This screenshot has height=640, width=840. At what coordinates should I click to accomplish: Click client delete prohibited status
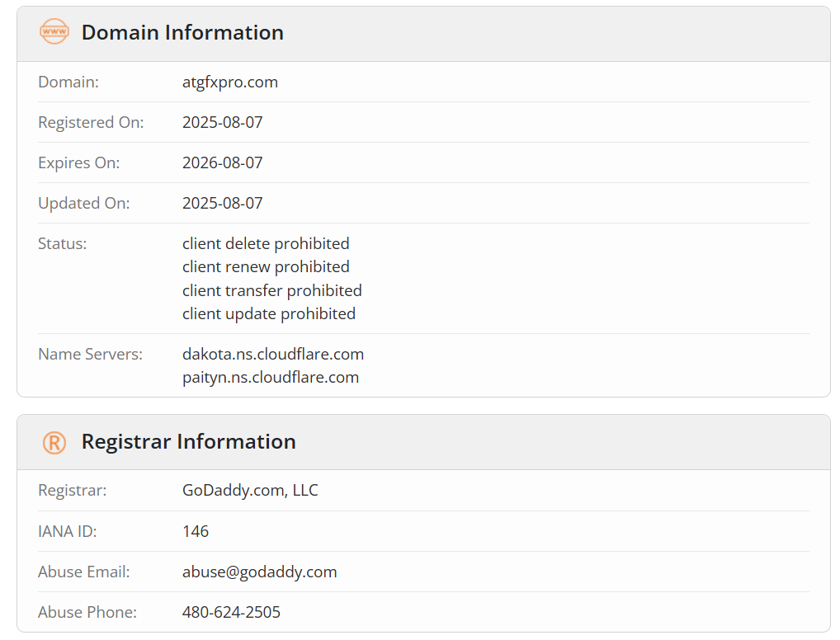(266, 243)
